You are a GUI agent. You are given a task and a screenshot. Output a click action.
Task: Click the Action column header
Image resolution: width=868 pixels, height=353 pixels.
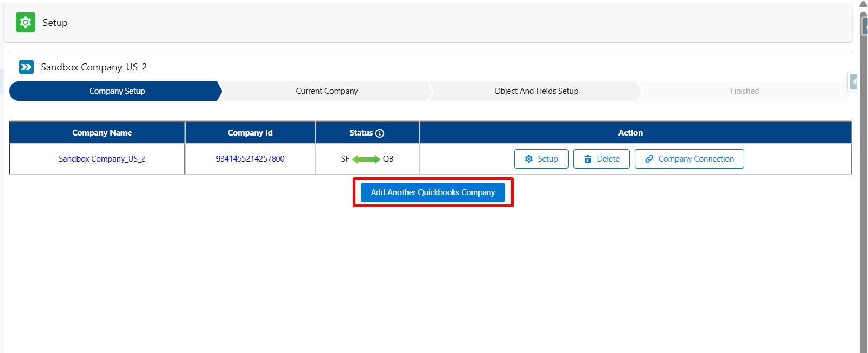[635, 133]
